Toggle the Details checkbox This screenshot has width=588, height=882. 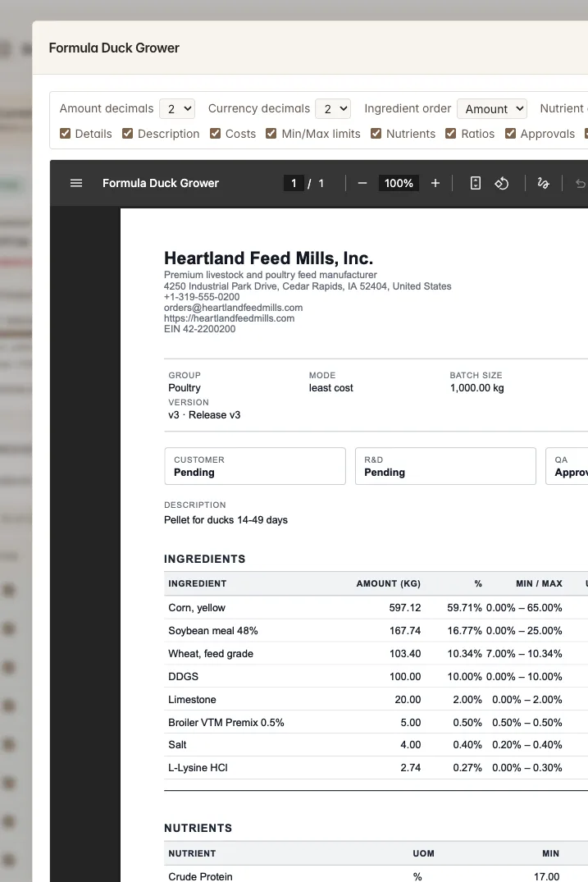click(66, 133)
